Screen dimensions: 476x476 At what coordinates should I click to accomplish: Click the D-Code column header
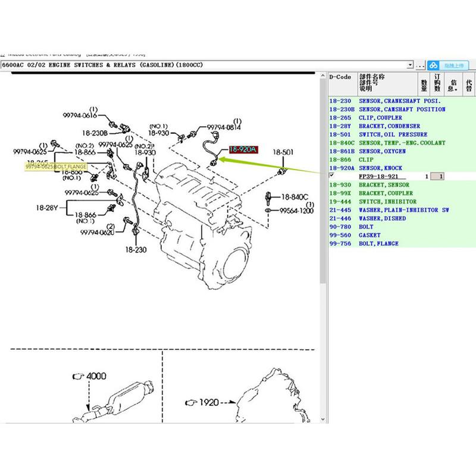tap(340, 77)
